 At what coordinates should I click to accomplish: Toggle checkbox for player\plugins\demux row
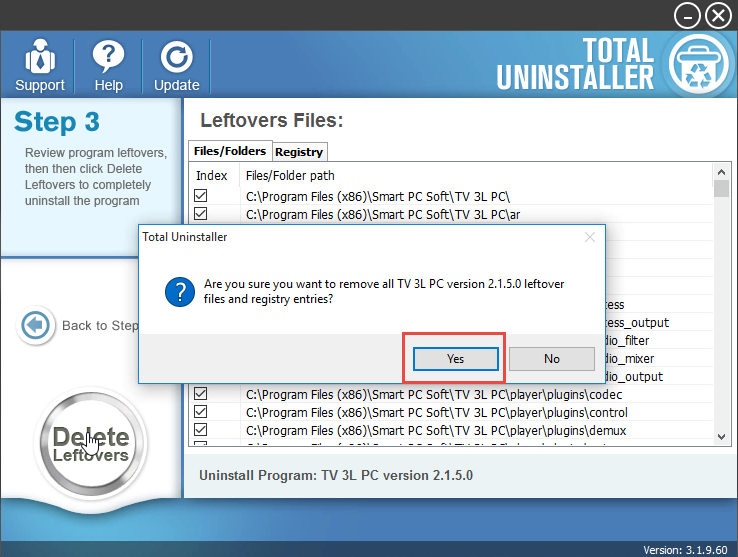(x=201, y=429)
